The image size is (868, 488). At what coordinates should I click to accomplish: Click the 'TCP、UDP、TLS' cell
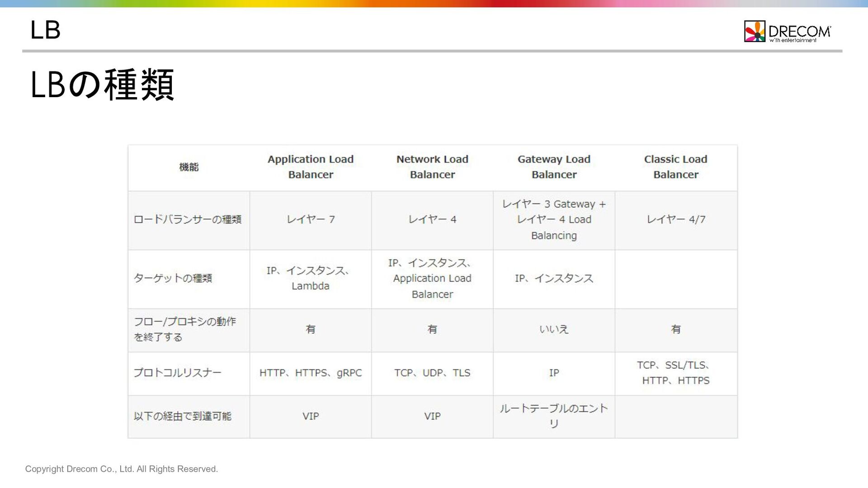[432, 373]
